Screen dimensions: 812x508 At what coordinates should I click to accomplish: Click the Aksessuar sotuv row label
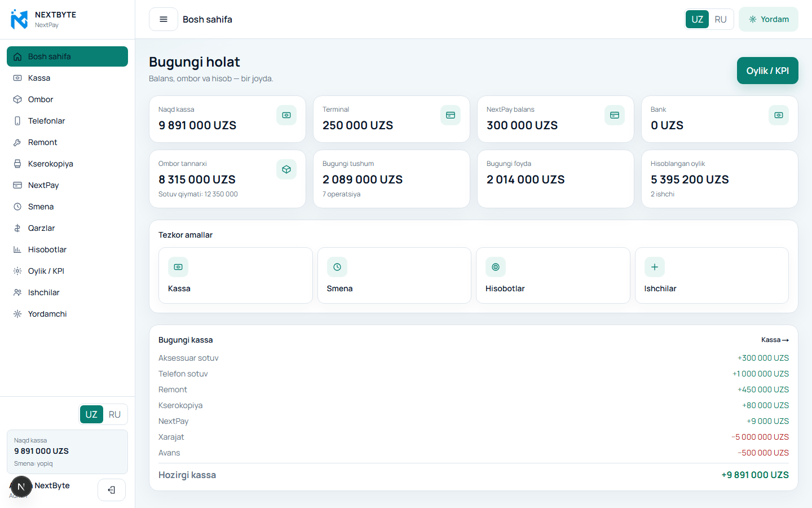[188, 358]
